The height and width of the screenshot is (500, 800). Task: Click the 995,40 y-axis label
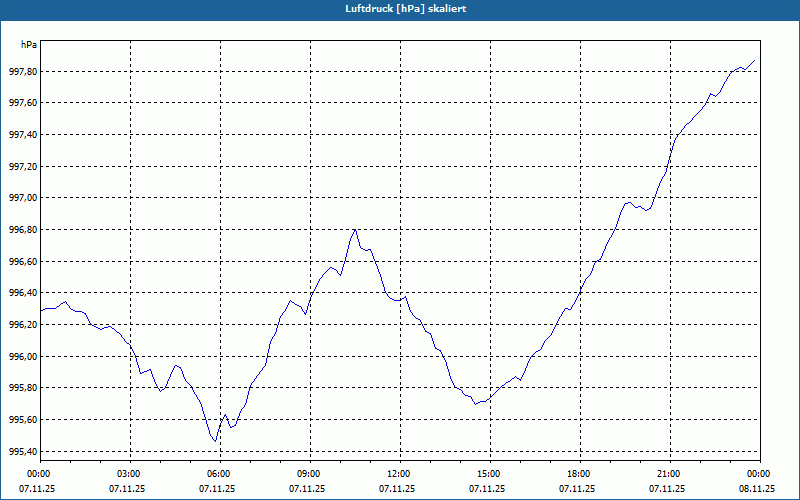click(x=23, y=451)
